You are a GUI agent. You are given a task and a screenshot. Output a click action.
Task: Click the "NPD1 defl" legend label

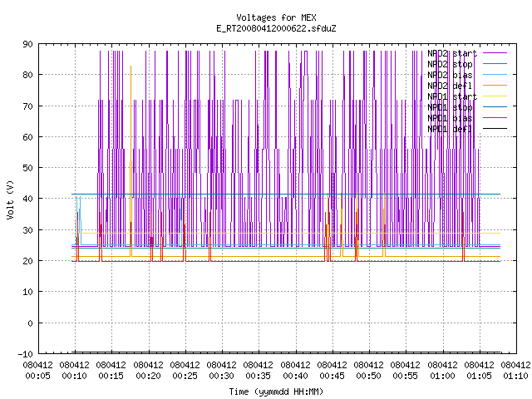(450, 129)
